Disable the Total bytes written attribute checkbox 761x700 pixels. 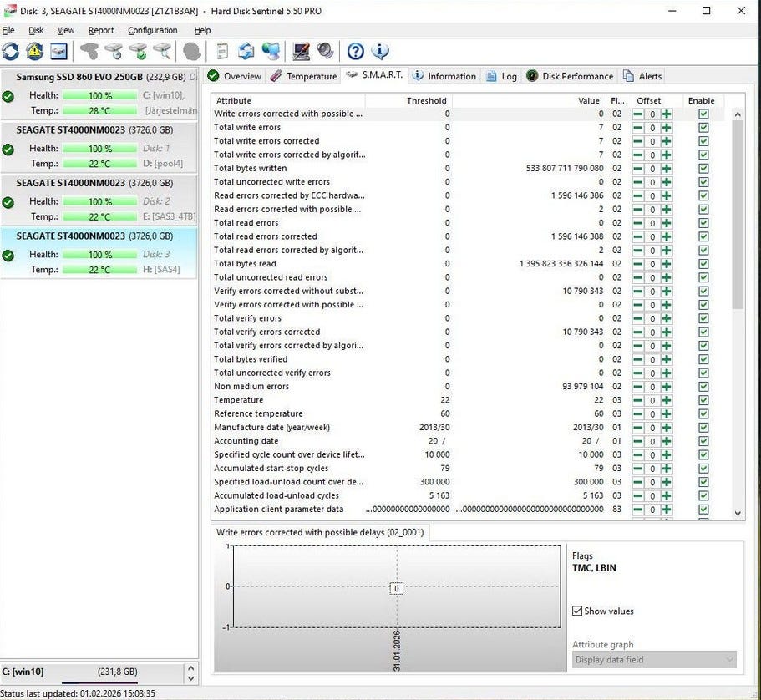(x=703, y=169)
